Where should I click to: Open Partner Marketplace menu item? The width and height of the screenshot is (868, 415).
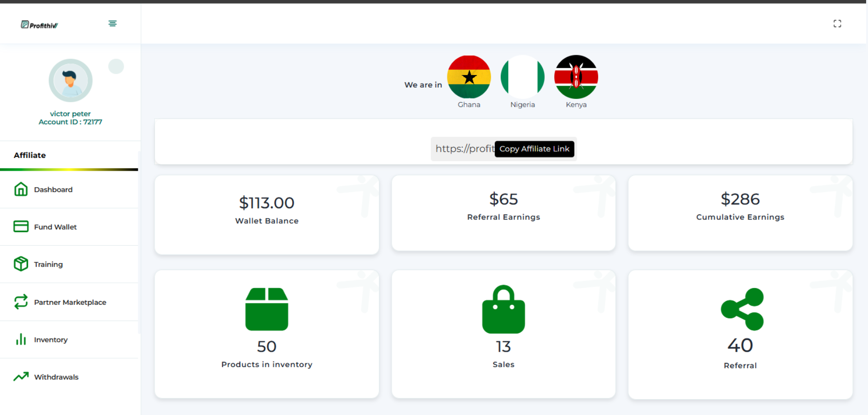pos(69,302)
